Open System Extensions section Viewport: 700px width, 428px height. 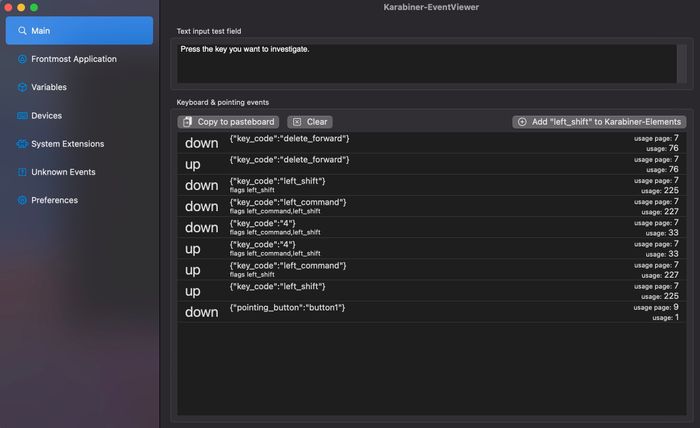[79, 144]
